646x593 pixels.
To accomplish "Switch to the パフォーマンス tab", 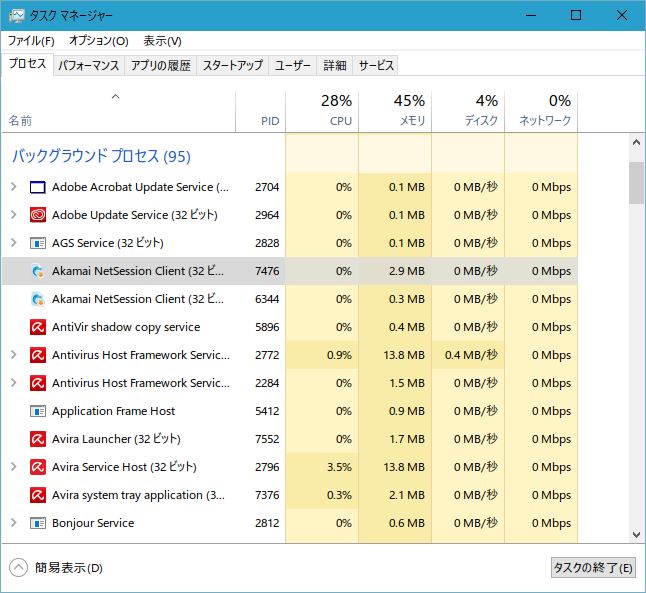I will [x=89, y=66].
